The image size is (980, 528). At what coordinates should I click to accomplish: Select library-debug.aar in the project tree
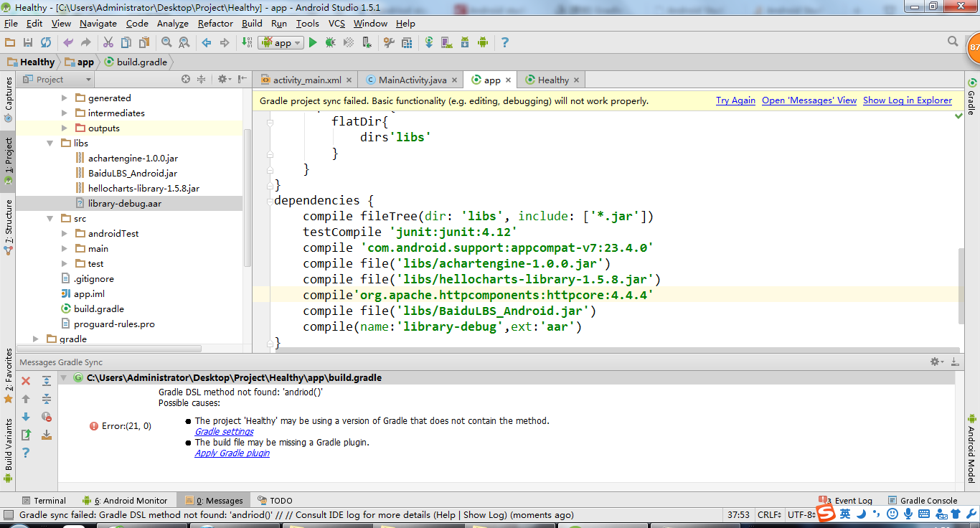[124, 204]
